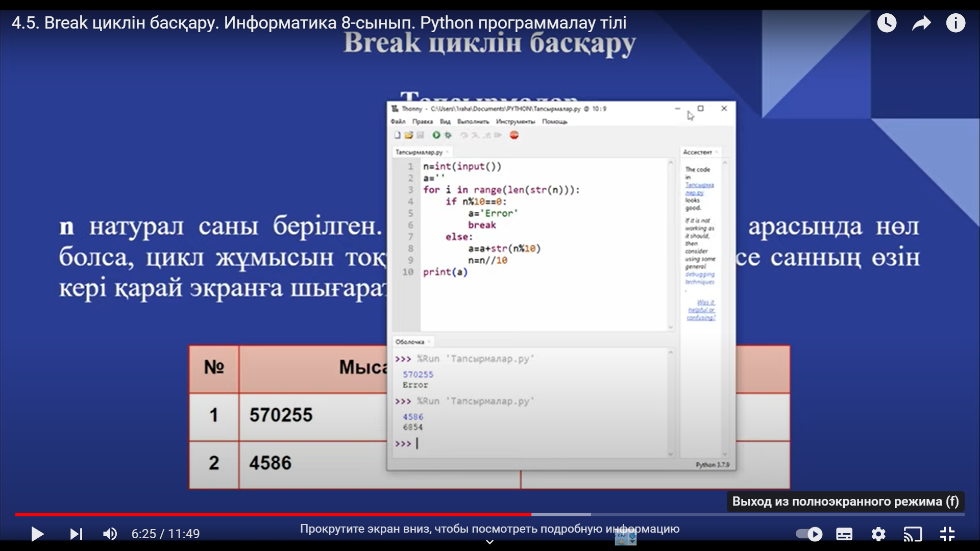The width and height of the screenshot is (980, 551).
Task: Open the Инструменты menu in Thonny
Action: pyautogui.click(x=516, y=121)
